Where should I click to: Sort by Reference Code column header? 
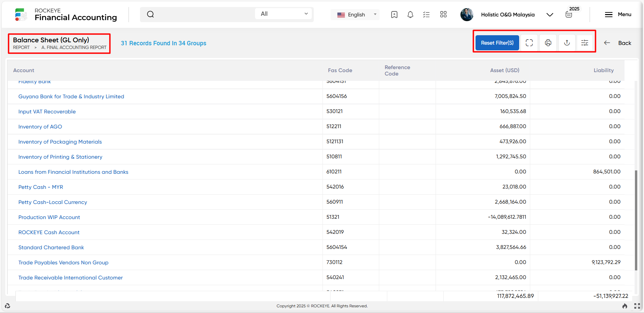[397, 70]
